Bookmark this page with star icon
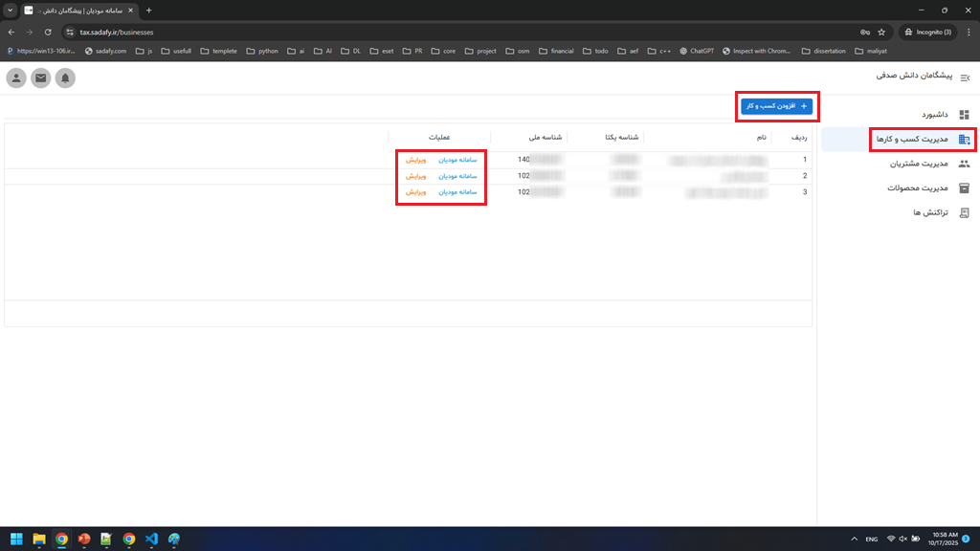980x551 pixels. point(881,32)
